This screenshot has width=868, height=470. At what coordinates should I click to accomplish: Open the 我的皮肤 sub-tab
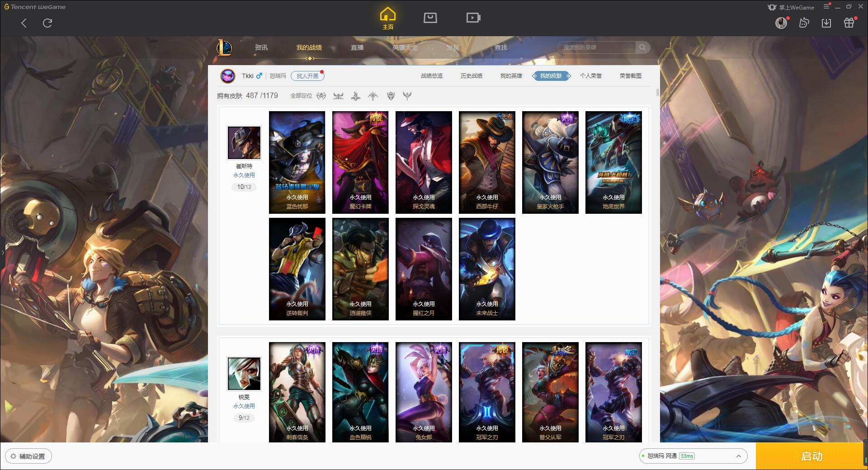(551, 76)
